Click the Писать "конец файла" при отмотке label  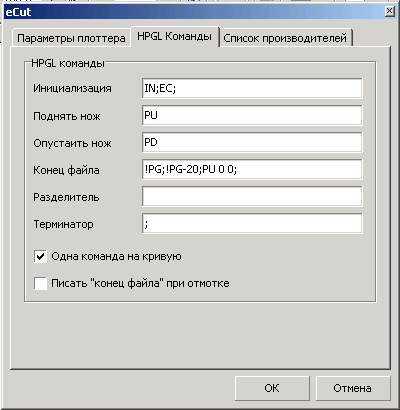[x=140, y=283]
